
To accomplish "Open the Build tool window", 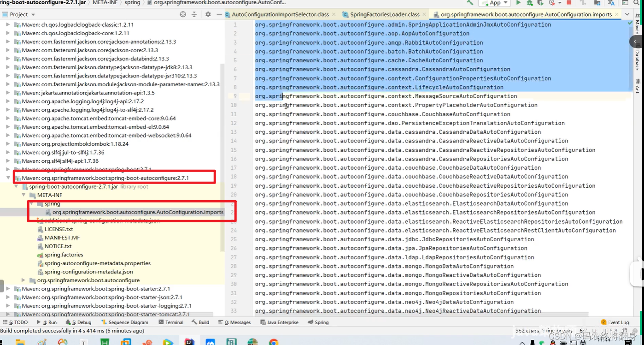I will pos(200,322).
